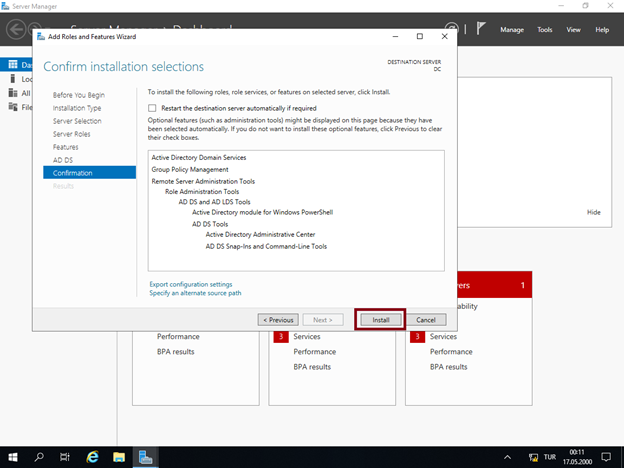Click 'Active Directory Administrative Center' entry
The width and height of the screenshot is (624, 468).
click(x=260, y=234)
